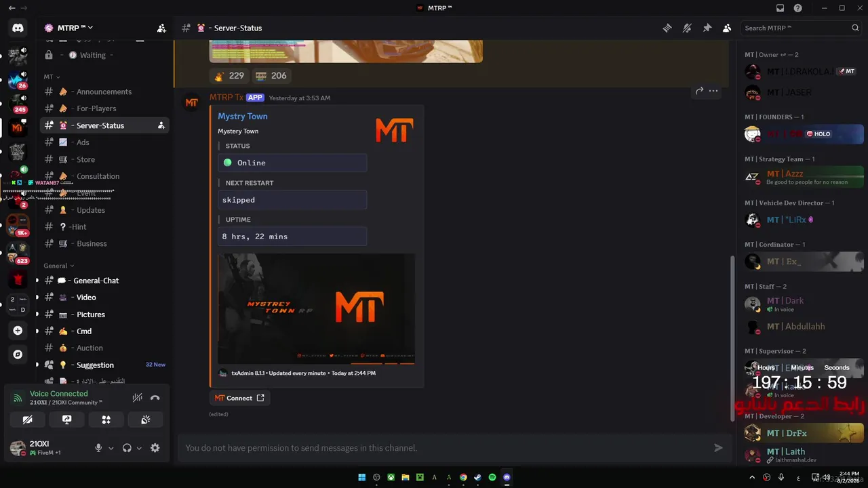This screenshot has width=868, height=488.
Task: Open the Business channel
Action: click(x=104, y=243)
